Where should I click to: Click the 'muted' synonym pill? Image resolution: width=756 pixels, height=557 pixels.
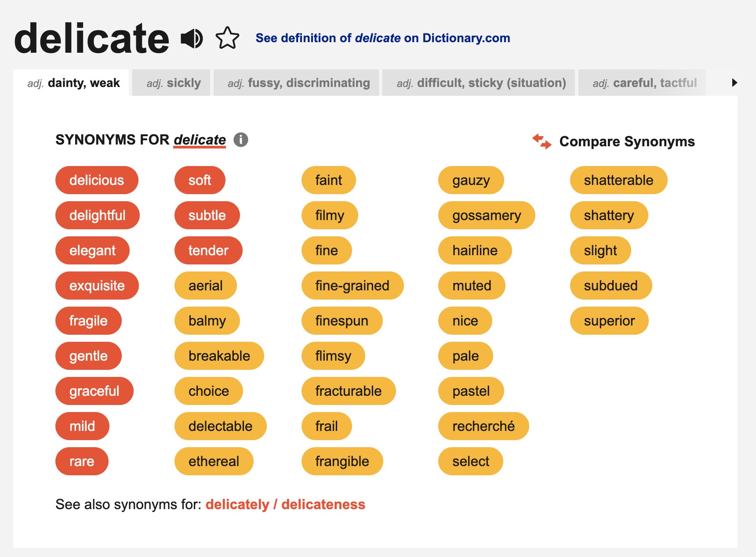(472, 286)
